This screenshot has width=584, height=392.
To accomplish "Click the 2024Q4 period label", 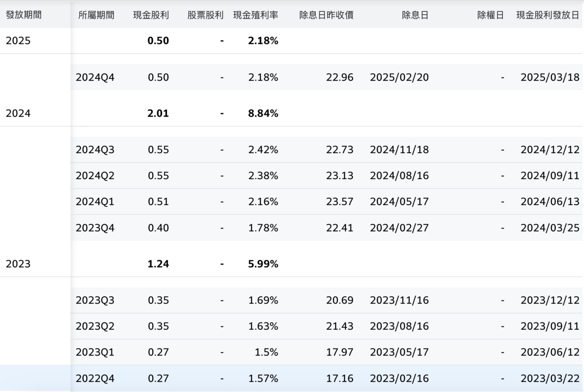I will (95, 77).
